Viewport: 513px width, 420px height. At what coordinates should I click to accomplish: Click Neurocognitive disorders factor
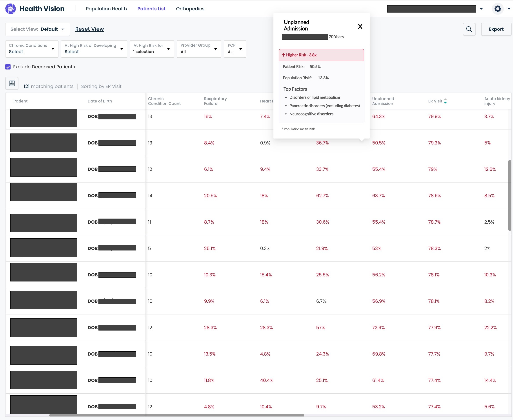311,114
